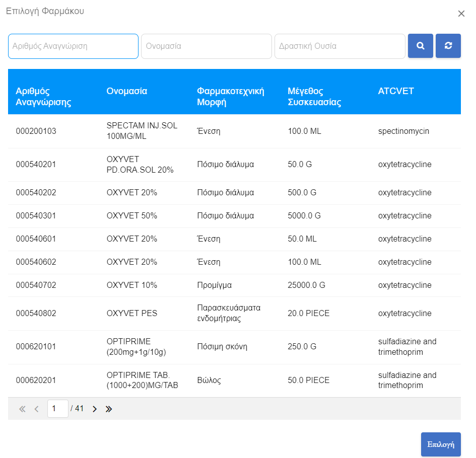The image size is (476, 458).
Task: Select OXYVET PD.ORA.SOL 20% entry
Action: click(x=140, y=165)
